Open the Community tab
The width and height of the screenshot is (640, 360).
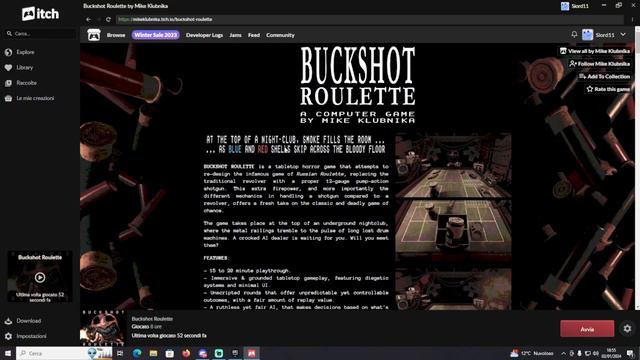pyautogui.click(x=280, y=35)
